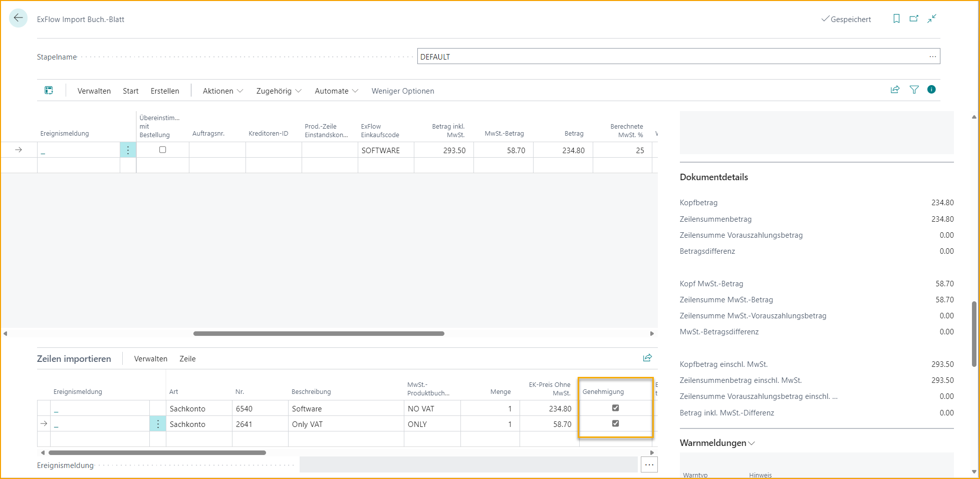Bookmark this page with the bookmark icon
Screen dimensions: 980x479
tap(896, 19)
